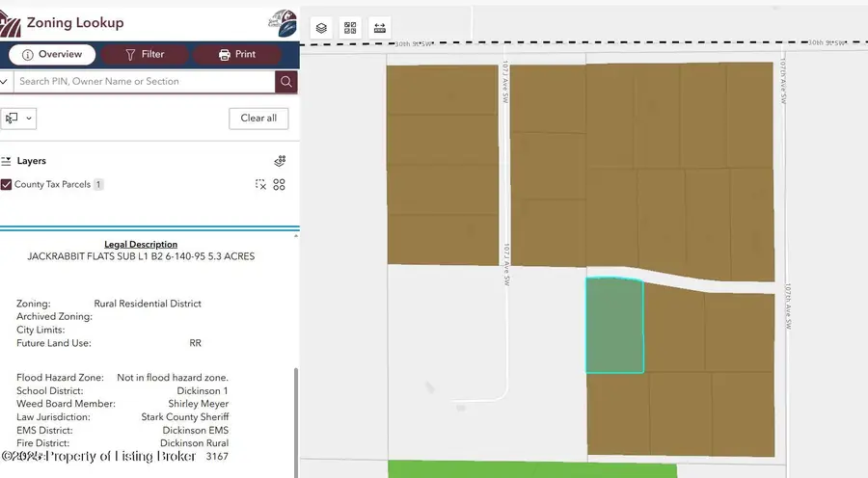Click the county logo in header
Viewport: 868px width, 478px height.
tap(279, 21)
